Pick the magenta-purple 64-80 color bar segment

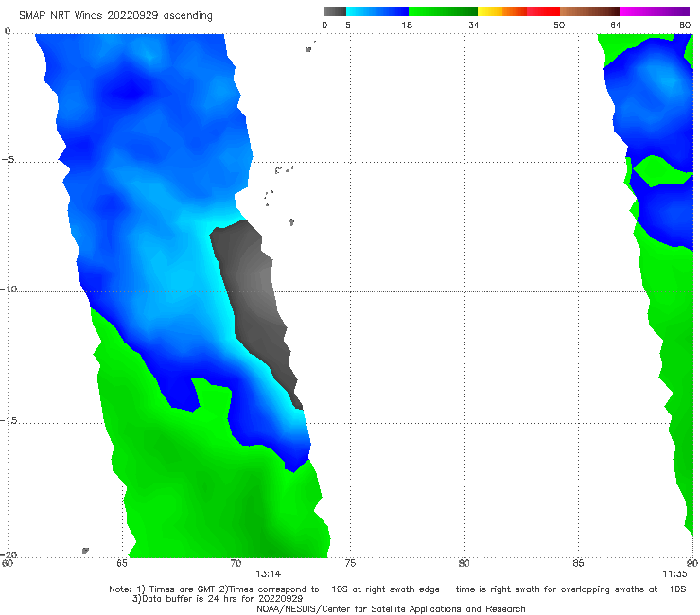click(655, 11)
